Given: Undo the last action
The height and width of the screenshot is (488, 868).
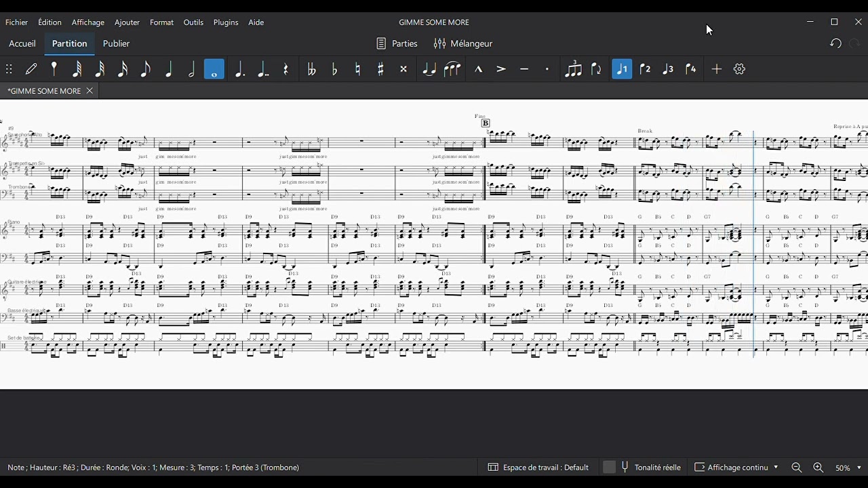Looking at the screenshot, I should [x=835, y=43].
